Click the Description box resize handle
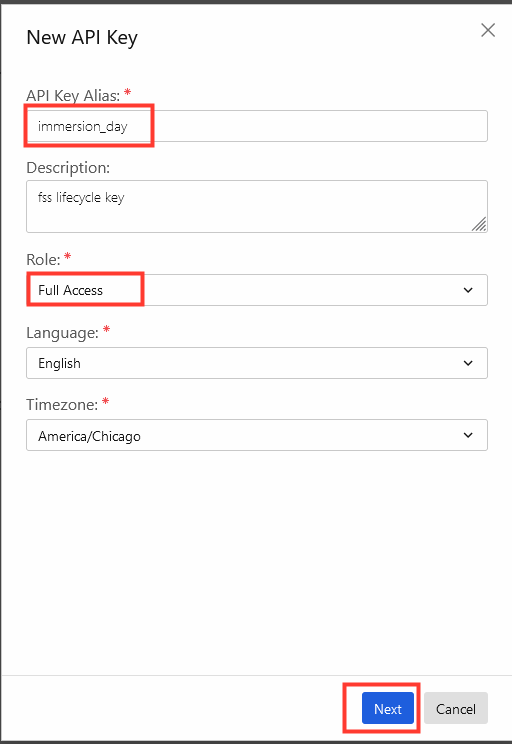512x744 pixels. click(479, 224)
